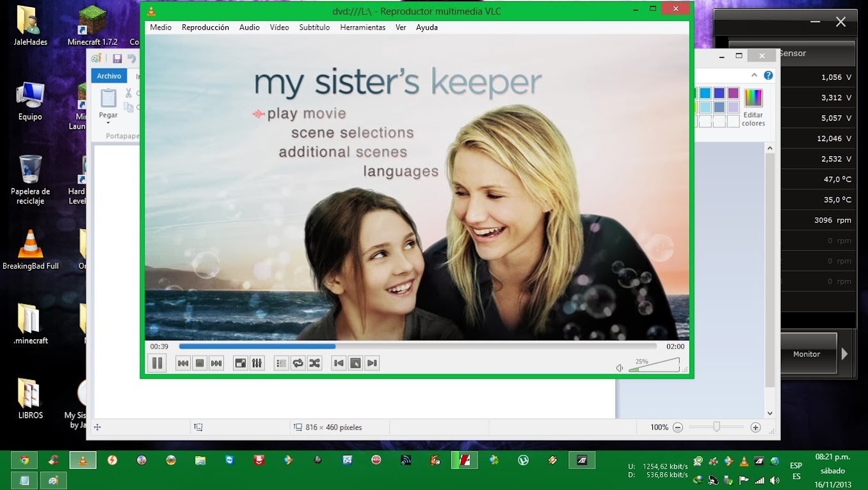Screen dimensions: 868x490
Task: Open Minecraft 1.7.2 desktop shortcut
Action: (x=93, y=26)
